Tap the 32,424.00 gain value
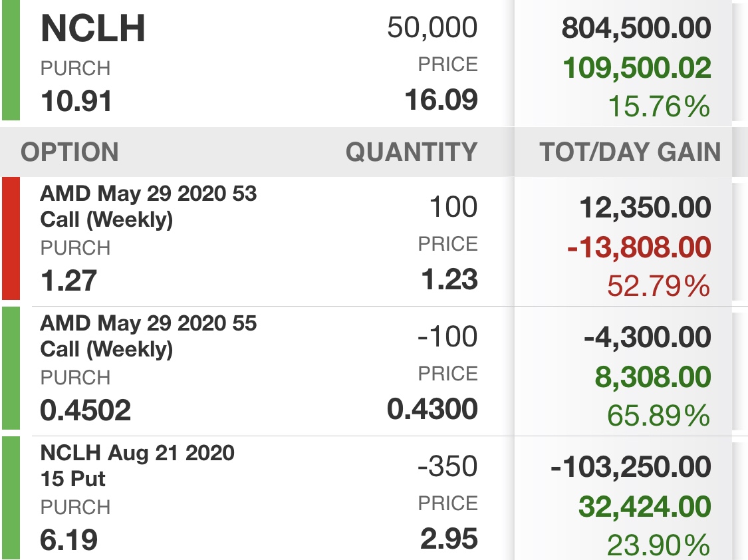Viewport: 748px width, 560px height. point(645,506)
